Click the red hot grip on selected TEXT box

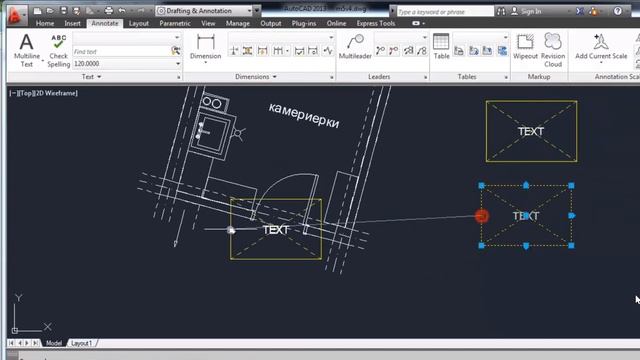click(x=482, y=216)
